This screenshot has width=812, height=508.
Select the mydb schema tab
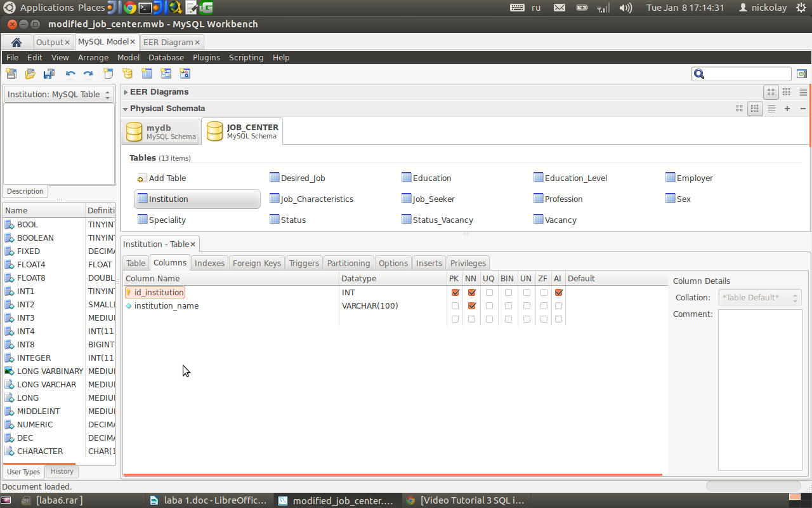[160, 131]
